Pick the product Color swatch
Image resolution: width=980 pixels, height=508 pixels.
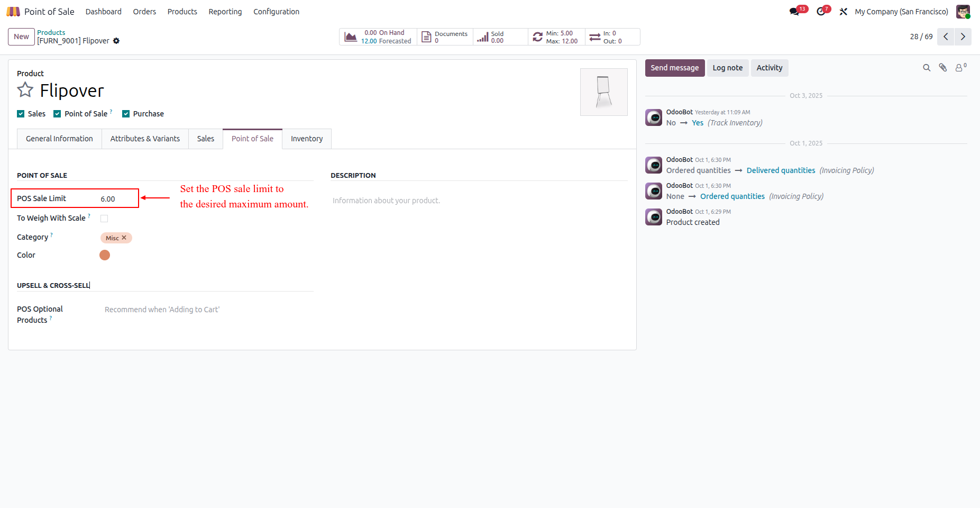105,255
